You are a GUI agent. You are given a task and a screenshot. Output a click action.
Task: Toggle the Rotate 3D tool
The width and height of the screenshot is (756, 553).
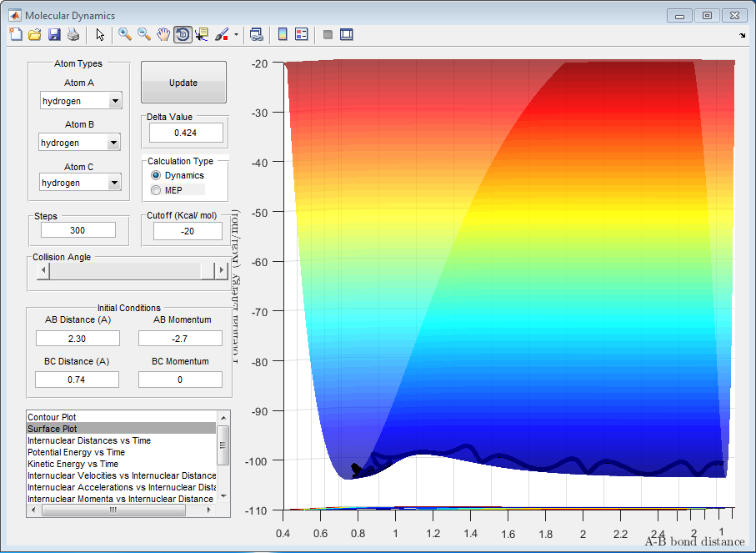(183, 34)
